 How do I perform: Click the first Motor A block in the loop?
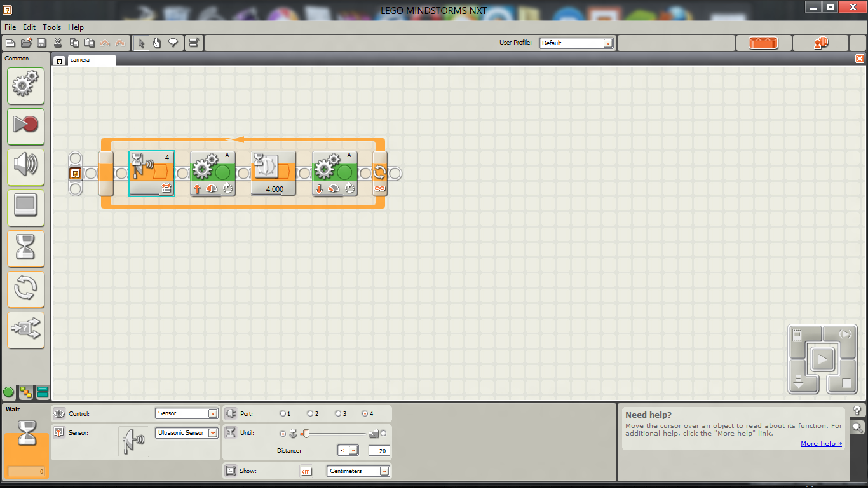pos(213,173)
